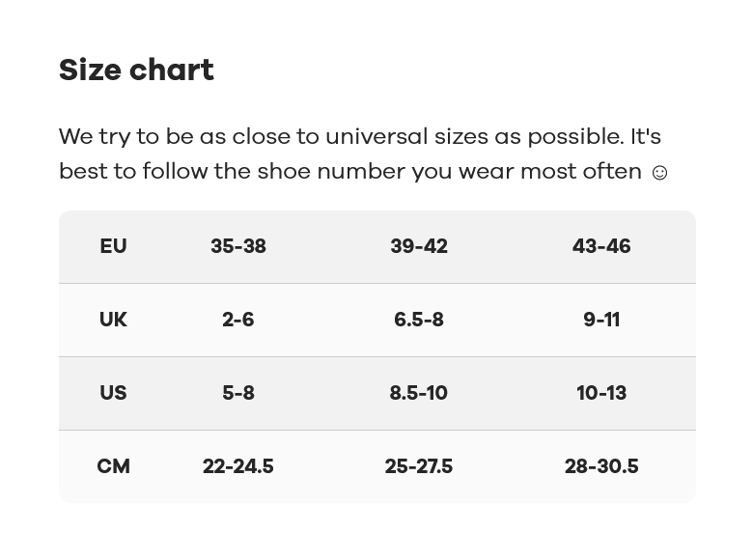753x560 pixels.
Task: Click UK size range 2-6
Action: click(x=238, y=320)
